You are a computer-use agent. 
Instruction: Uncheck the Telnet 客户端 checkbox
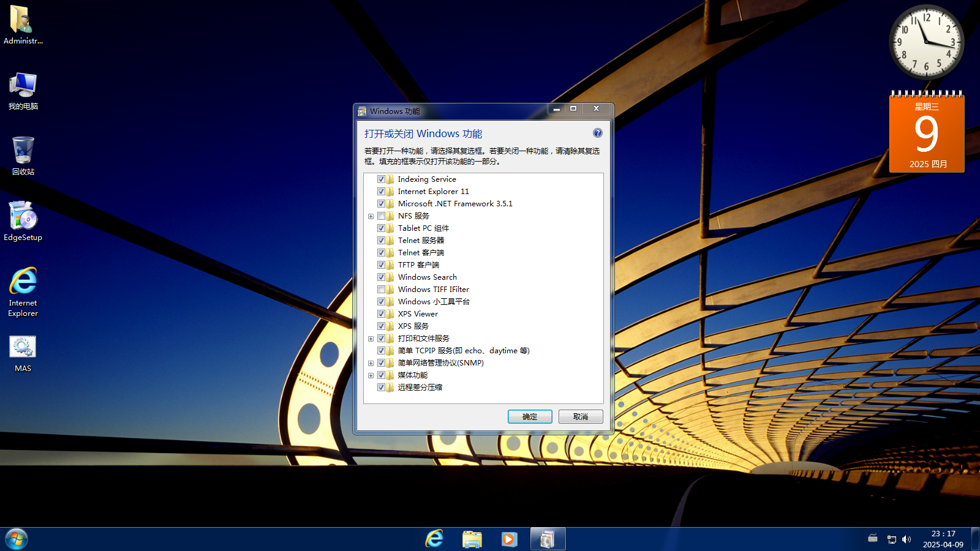381,253
